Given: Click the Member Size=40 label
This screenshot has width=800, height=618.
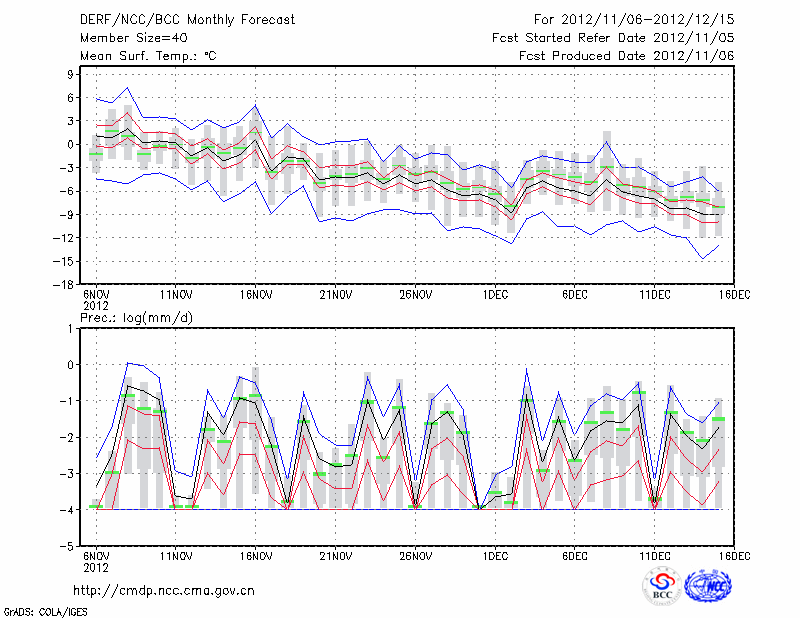Looking at the screenshot, I should click(x=127, y=38).
